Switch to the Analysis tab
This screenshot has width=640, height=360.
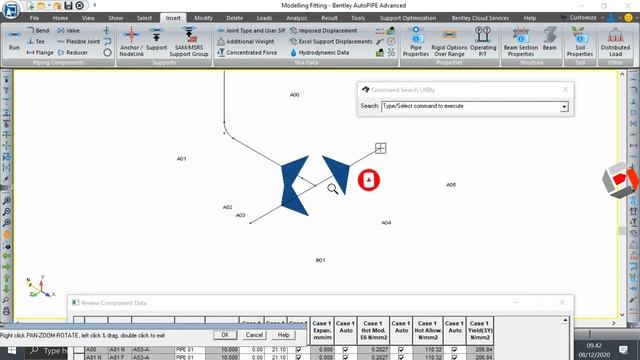[x=296, y=18]
